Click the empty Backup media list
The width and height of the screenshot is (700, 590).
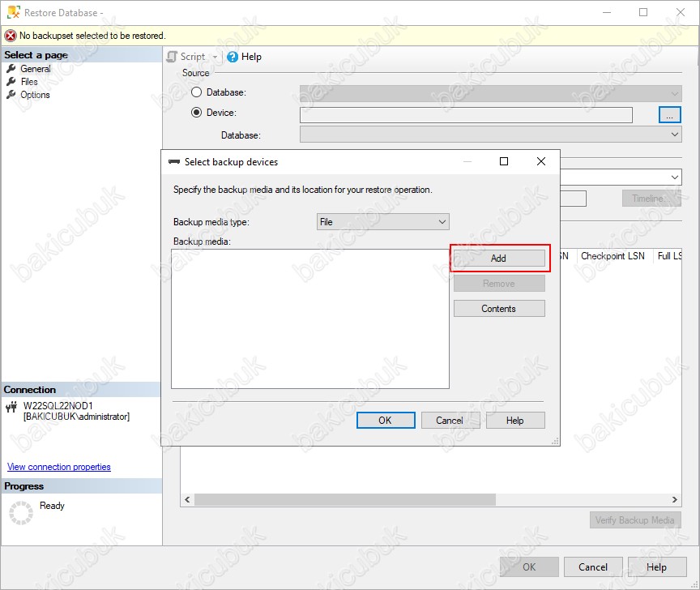pyautogui.click(x=310, y=319)
